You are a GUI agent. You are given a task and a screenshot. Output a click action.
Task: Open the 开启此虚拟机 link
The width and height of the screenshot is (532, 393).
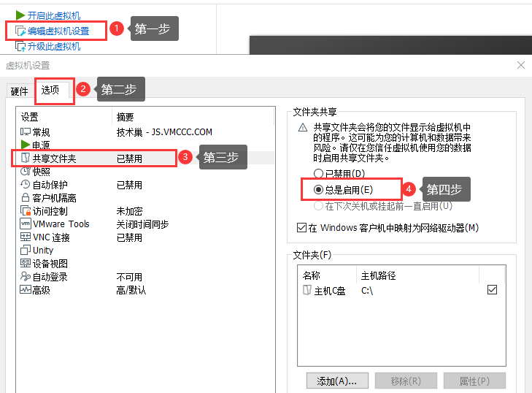[53, 15]
